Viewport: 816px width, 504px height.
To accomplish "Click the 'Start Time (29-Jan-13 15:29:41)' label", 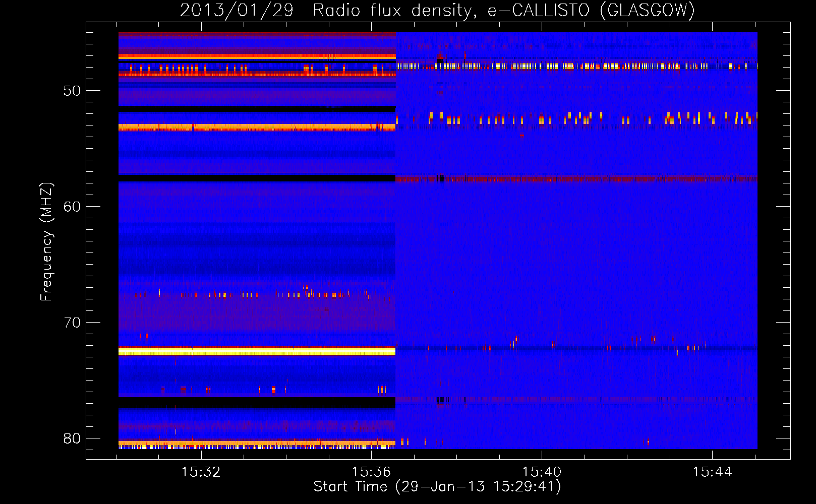I will coord(437,487).
